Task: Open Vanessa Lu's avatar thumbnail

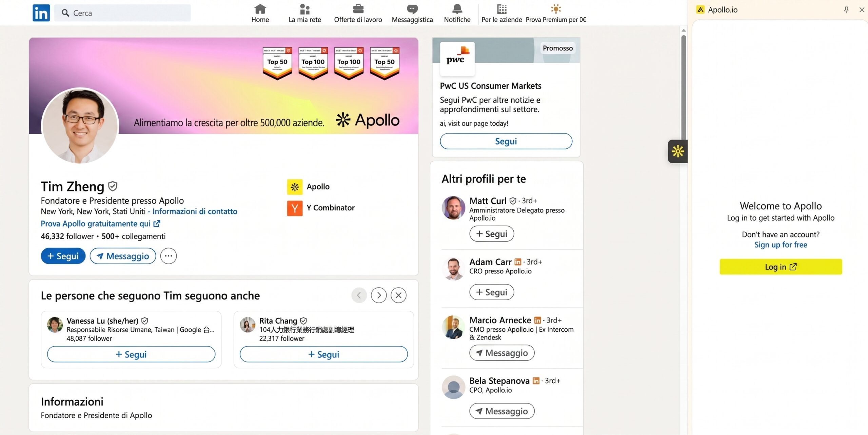Action: [x=55, y=325]
